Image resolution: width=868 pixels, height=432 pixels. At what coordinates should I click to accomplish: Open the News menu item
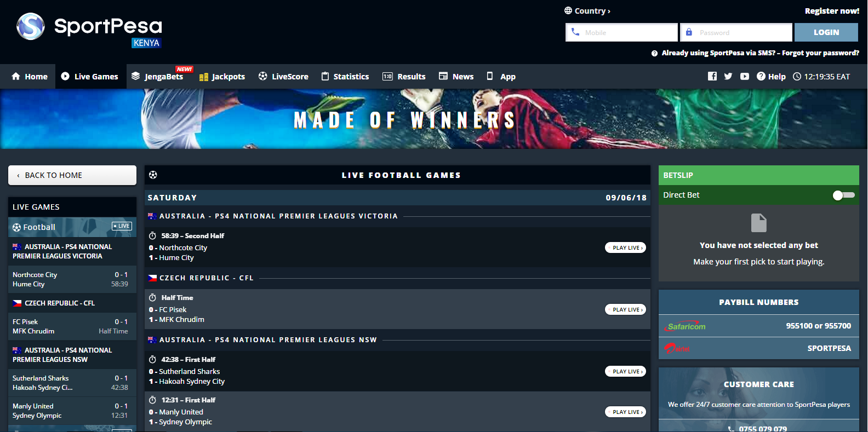[456, 77]
